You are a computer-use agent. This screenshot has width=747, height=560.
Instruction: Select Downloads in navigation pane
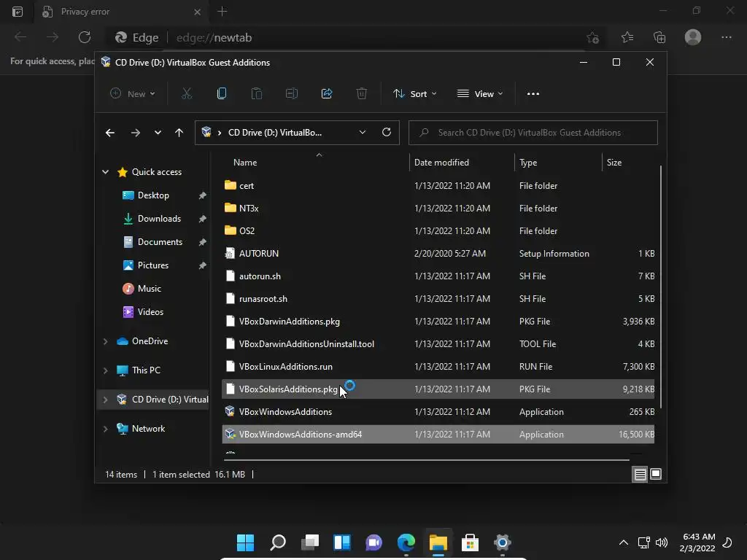point(159,219)
